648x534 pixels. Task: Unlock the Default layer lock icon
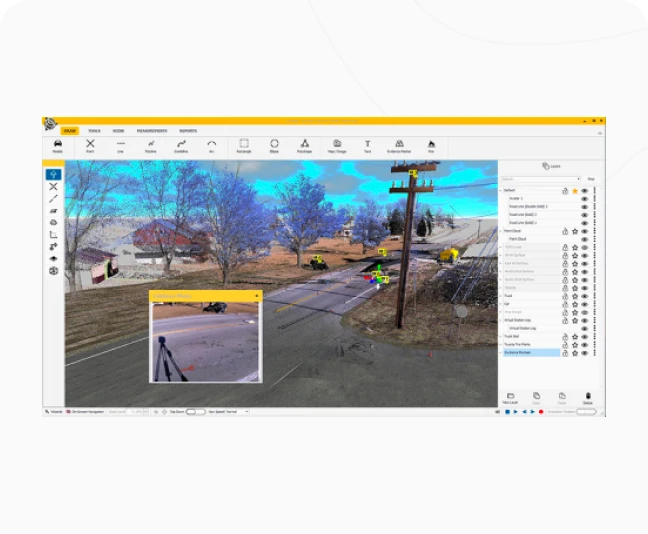pos(565,191)
